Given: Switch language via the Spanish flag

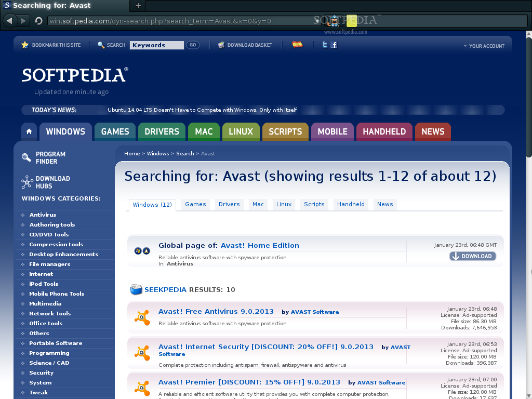Looking at the screenshot, I should click(297, 45).
